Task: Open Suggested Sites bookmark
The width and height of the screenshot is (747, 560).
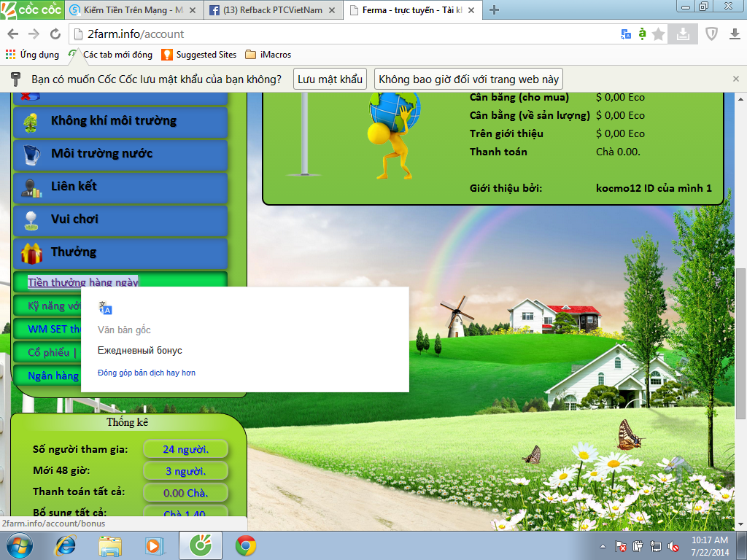Action: [x=198, y=54]
